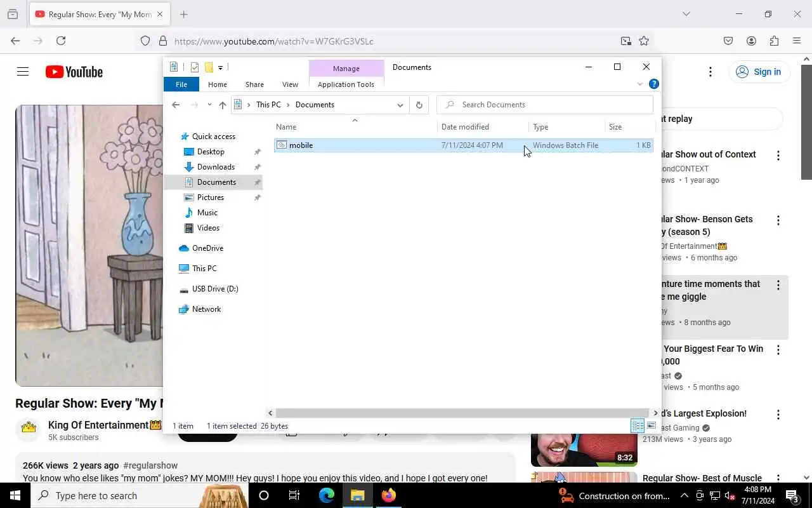Screen dimensions: 812x508
Task: Open Explorer Help question mark icon
Action: [654, 84]
